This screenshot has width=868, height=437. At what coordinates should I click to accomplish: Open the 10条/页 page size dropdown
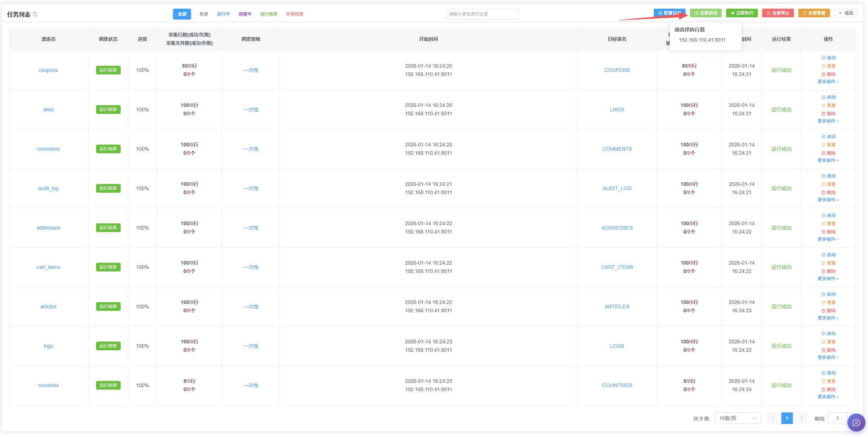pos(738,418)
